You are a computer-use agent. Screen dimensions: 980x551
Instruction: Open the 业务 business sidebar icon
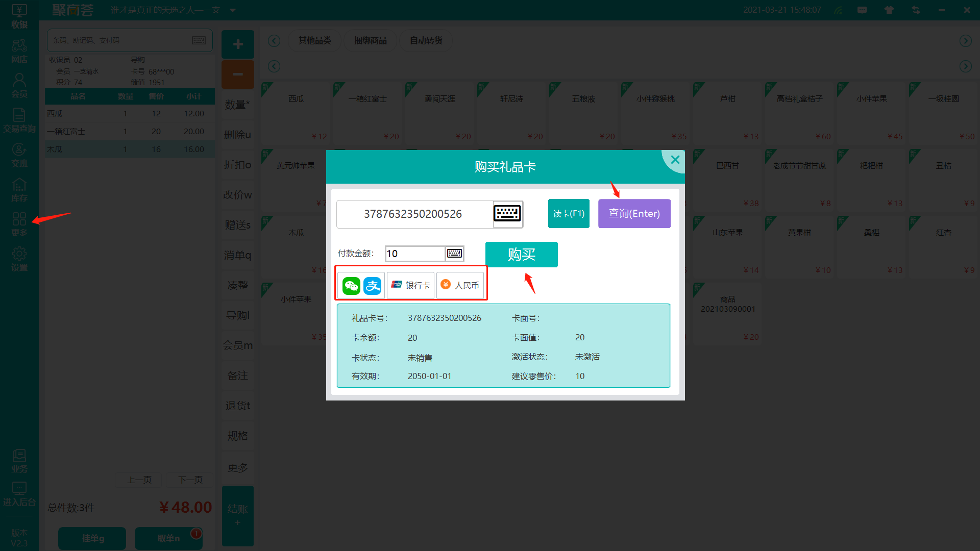click(x=19, y=460)
